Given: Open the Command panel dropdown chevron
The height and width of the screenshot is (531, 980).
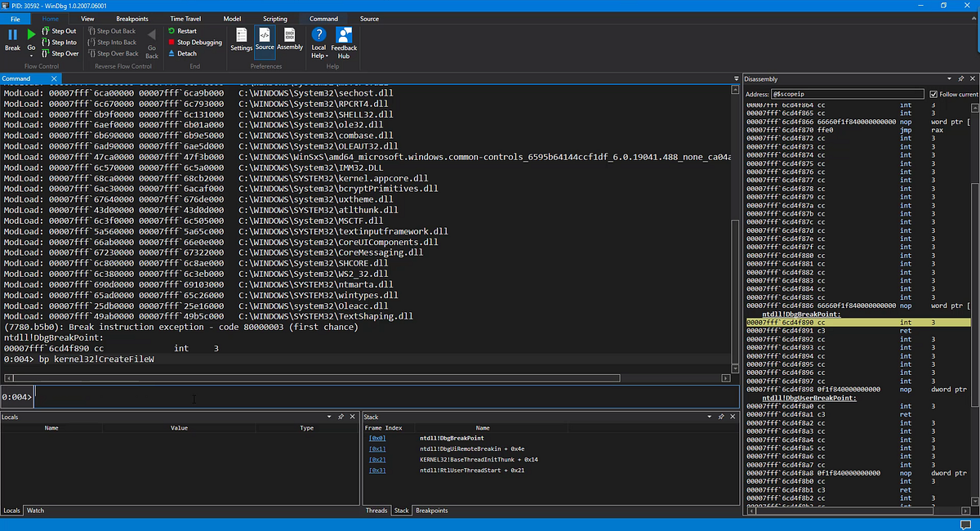Looking at the screenshot, I should tap(735, 78).
